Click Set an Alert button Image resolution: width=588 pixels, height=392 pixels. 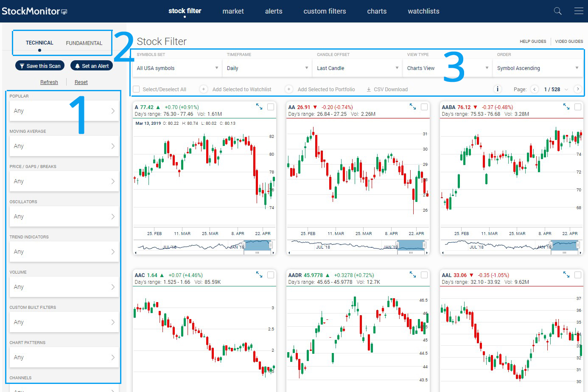tap(92, 66)
